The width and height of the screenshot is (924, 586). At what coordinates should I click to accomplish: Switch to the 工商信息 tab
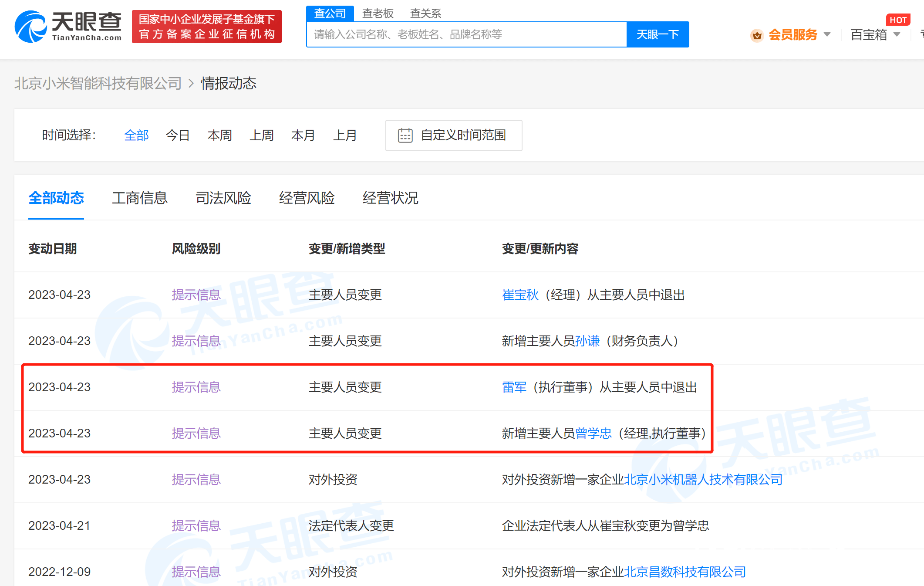click(140, 198)
